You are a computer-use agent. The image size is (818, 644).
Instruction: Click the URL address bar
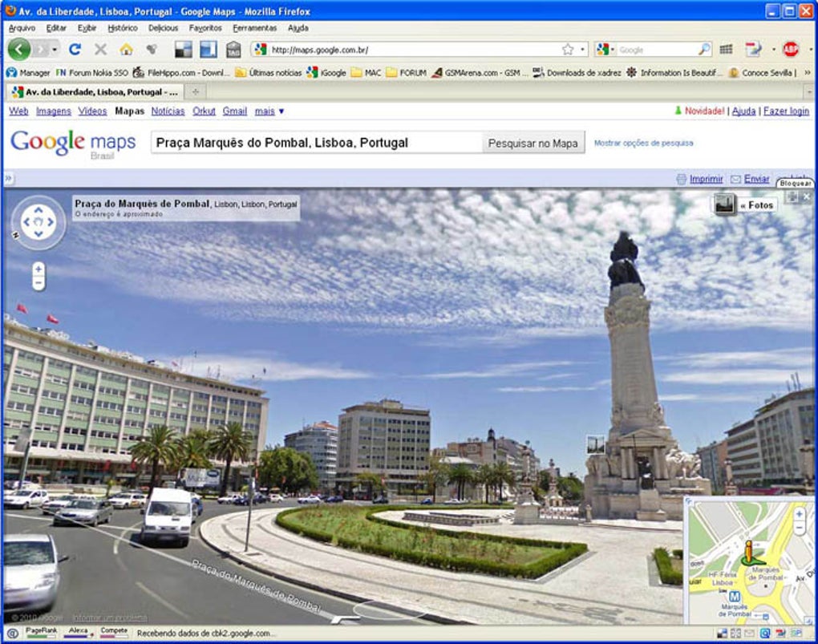415,50
